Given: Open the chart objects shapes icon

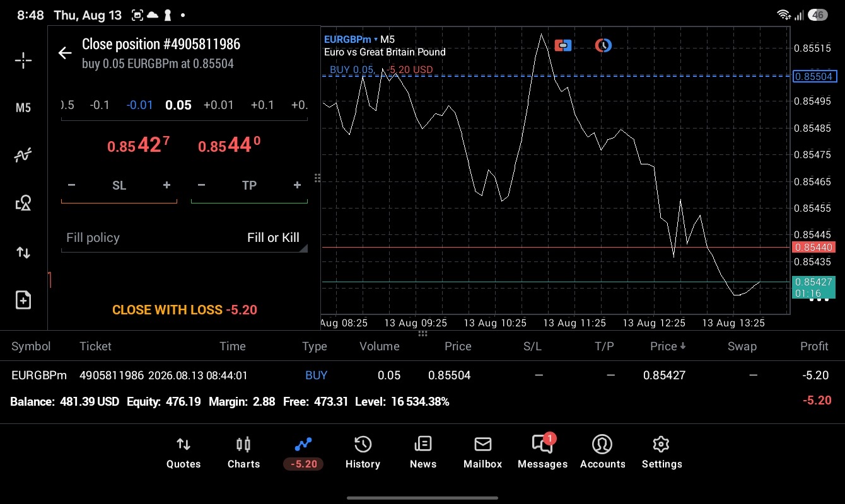Looking at the screenshot, I should click(23, 203).
